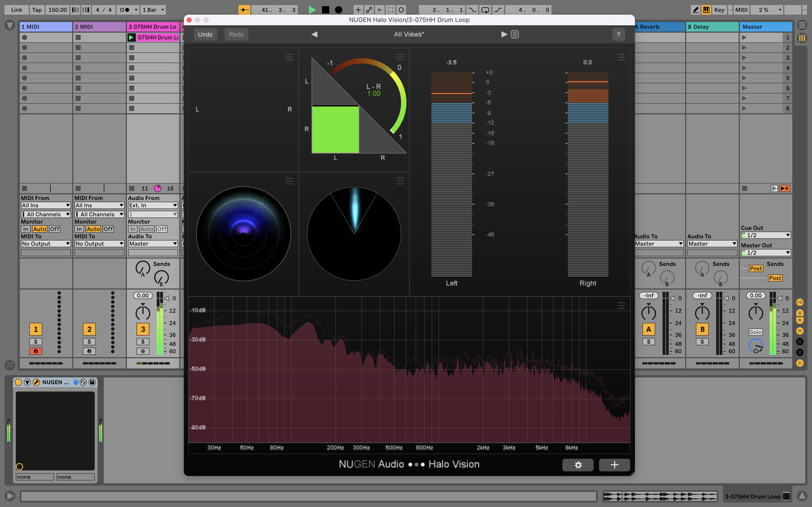Click the Tap tempo button

(x=37, y=10)
